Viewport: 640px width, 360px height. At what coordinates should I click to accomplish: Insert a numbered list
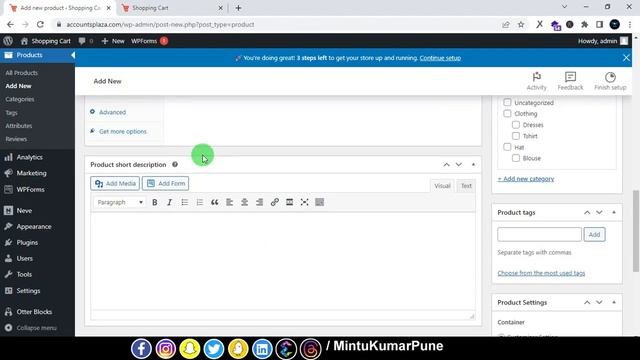coord(200,202)
